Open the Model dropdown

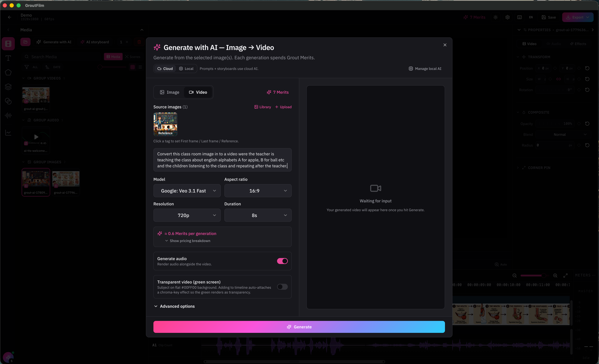pos(187,191)
